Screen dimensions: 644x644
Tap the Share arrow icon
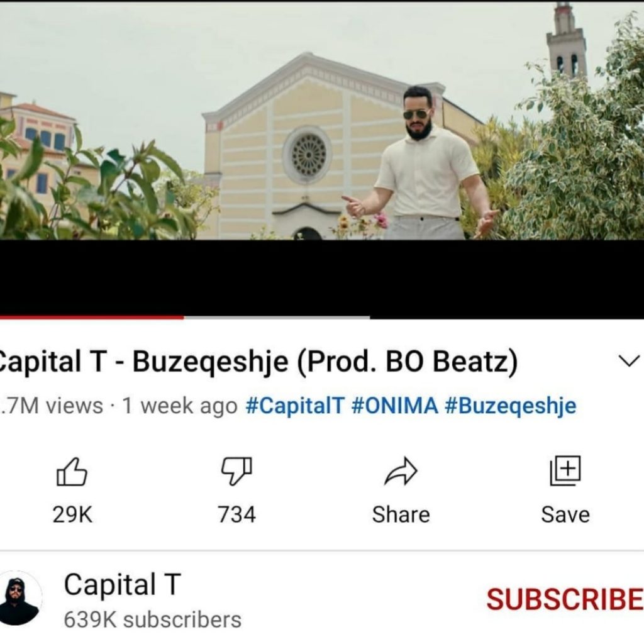pos(401,471)
